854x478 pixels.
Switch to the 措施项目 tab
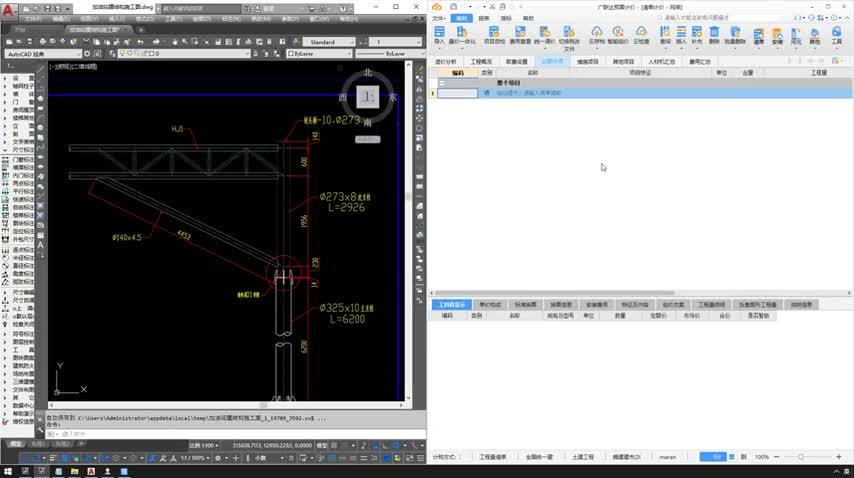tap(588, 61)
